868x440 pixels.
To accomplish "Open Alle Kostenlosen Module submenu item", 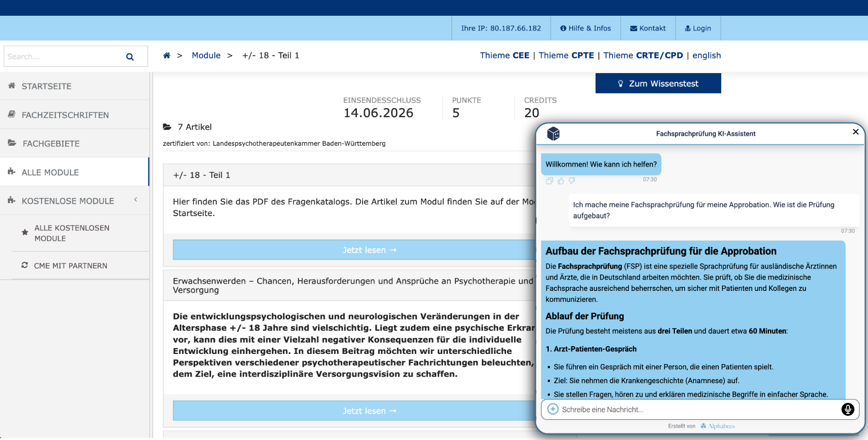I will click(x=80, y=233).
